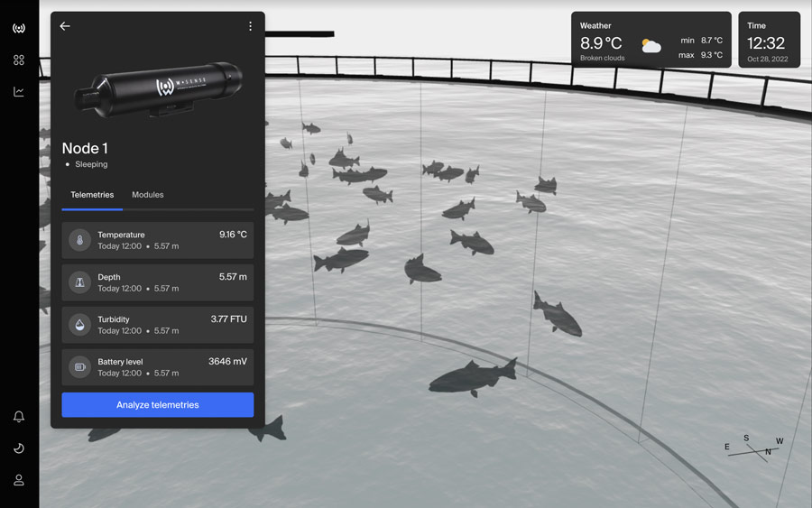Image resolution: width=812 pixels, height=508 pixels.
Task: Click the Oct 28, 2022 date
Action: click(x=767, y=59)
